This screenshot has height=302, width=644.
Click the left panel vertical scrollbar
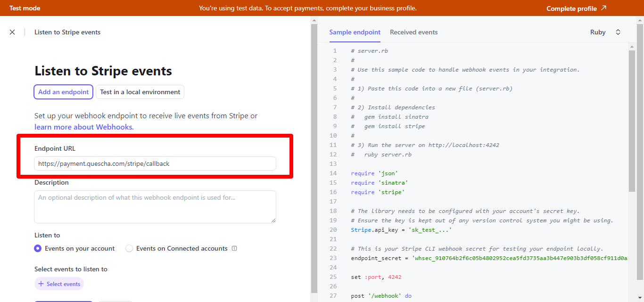(314, 155)
